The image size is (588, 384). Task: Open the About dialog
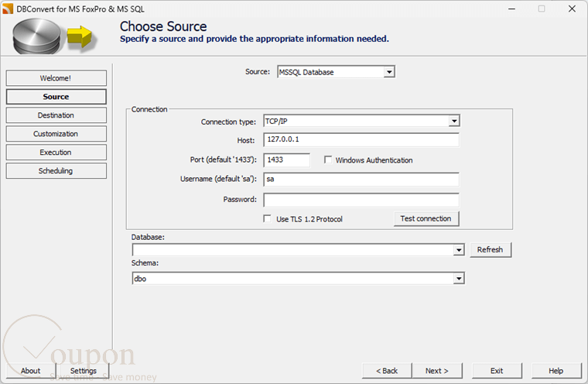(x=31, y=371)
